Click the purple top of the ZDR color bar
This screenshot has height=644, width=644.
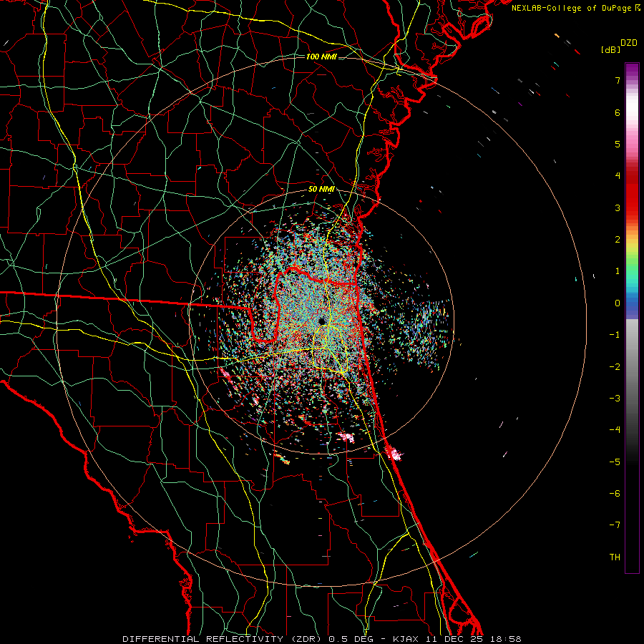pos(632,69)
